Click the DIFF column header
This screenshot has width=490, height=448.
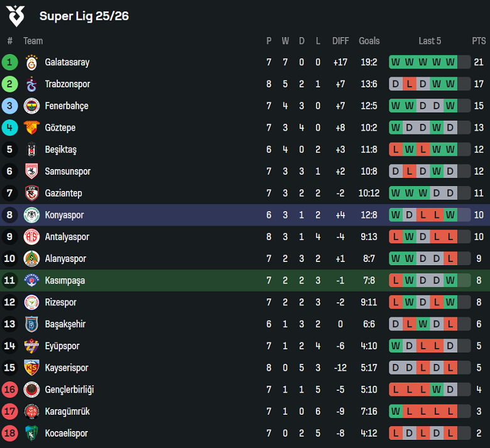point(340,41)
